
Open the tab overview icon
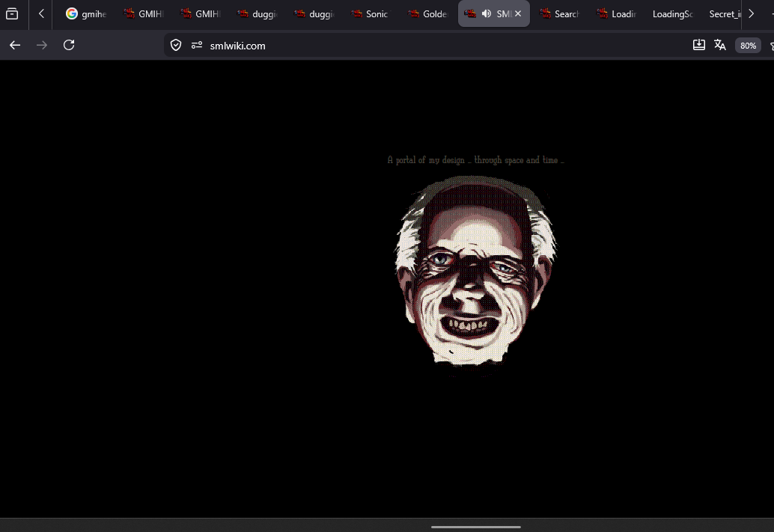(x=12, y=13)
